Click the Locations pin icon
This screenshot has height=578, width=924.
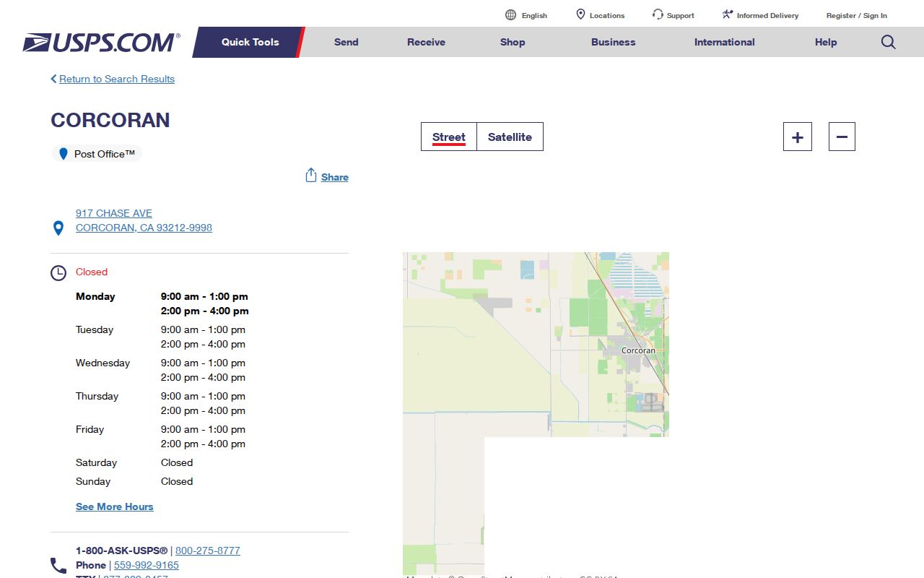[x=580, y=14]
